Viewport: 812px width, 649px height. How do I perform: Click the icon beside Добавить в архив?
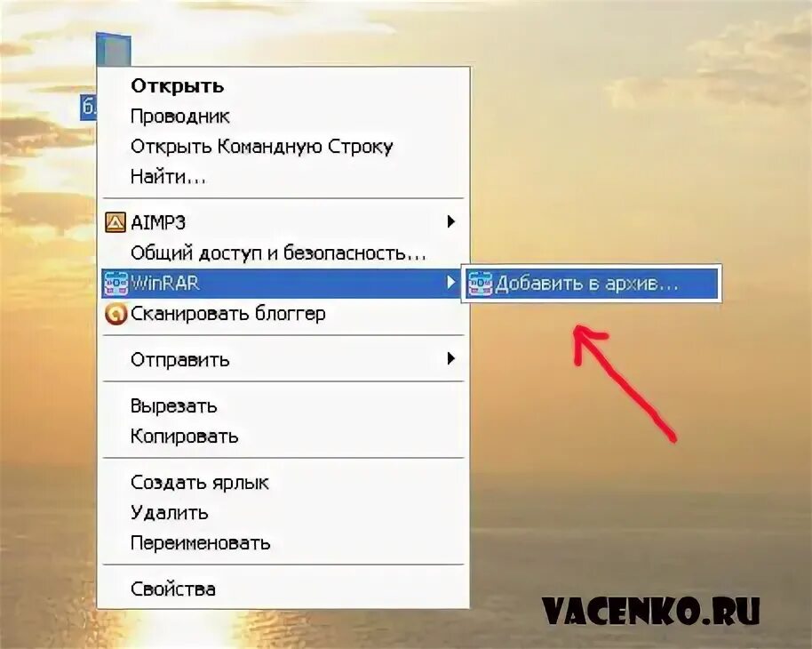click(x=480, y=284)
